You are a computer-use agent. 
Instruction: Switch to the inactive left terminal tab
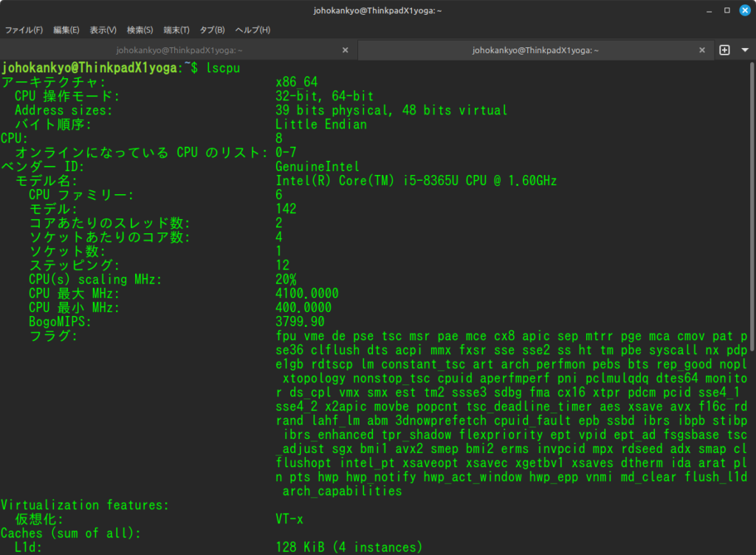180,50
